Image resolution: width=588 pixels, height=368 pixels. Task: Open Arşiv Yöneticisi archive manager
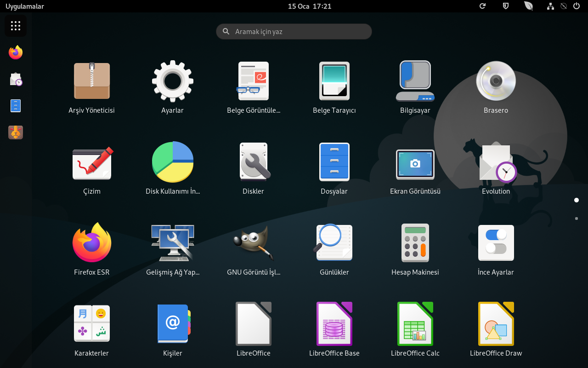(92, 81)
